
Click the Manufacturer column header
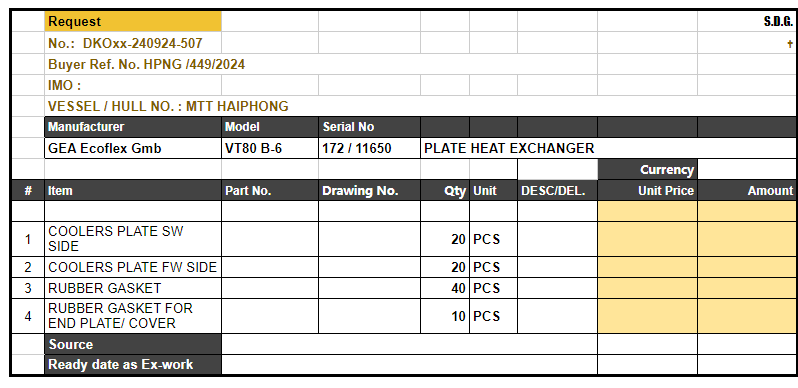click(133, 127)
